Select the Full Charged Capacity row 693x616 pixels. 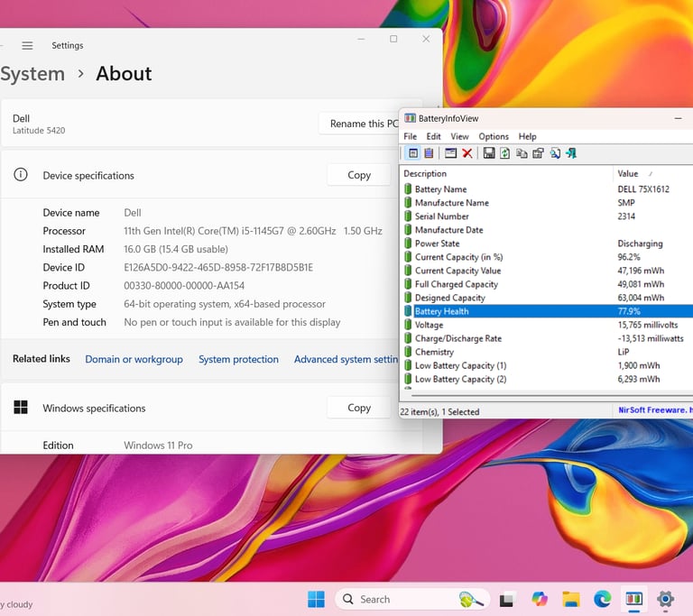click(x=547, y=284)
